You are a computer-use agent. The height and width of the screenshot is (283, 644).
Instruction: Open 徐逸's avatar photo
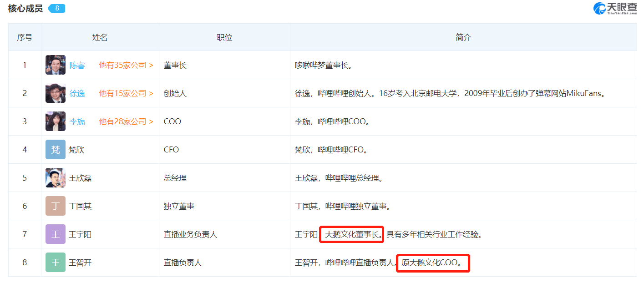(56, 93)
